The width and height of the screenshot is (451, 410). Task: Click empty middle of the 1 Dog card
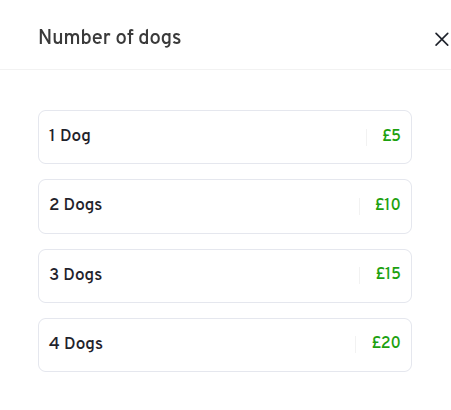pyautogui.click(x=228, y=137)
